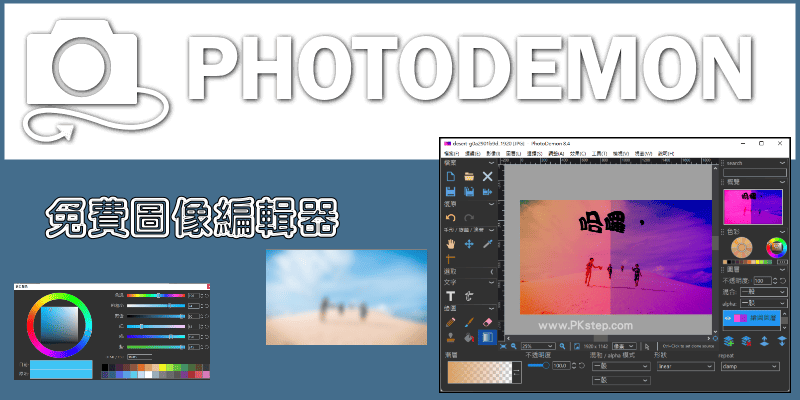
Task: Click the Open folder icon
Action: pos(469,177)
